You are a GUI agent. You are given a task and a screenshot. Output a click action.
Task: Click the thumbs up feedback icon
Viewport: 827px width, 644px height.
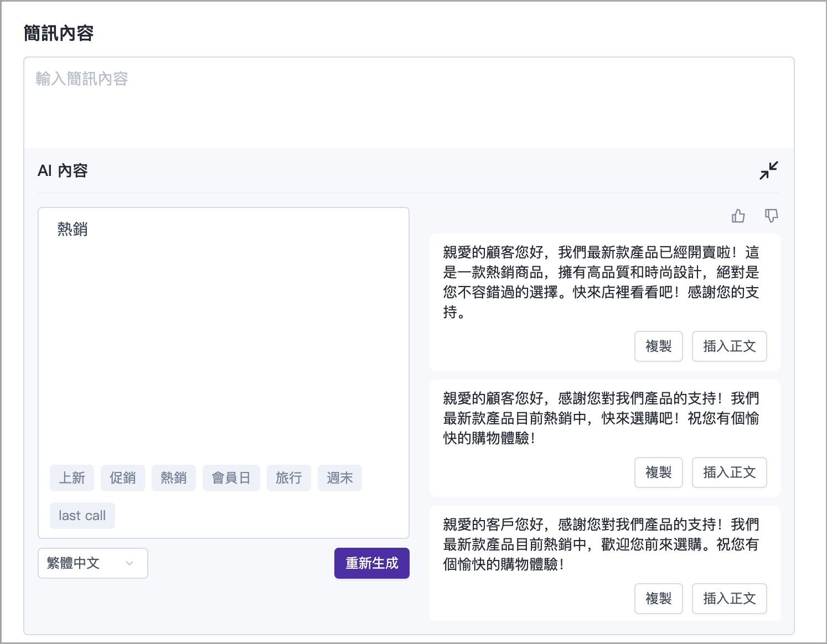coord(738,216)
